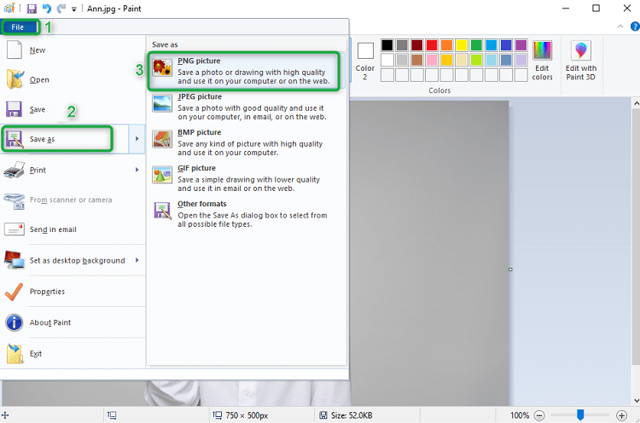640x423 pixels.
Task: Click the Redo arrow in the title bar
Action: 61,8
